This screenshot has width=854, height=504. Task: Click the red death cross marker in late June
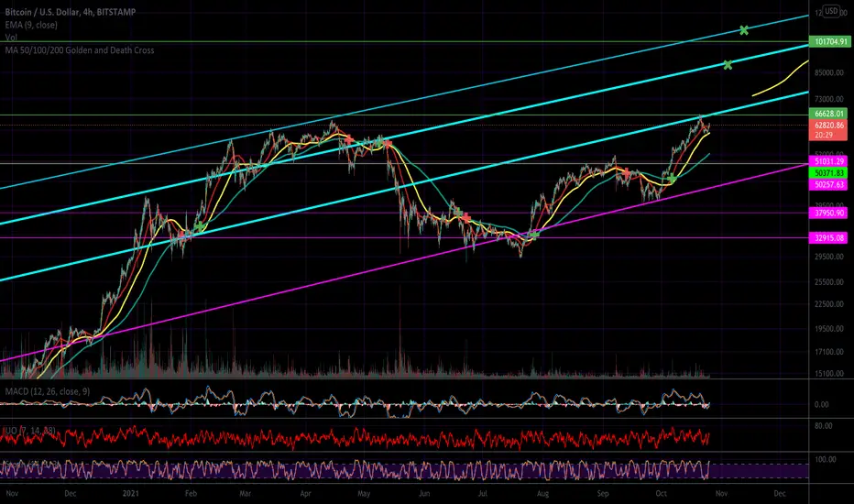(x=466, y=218)
